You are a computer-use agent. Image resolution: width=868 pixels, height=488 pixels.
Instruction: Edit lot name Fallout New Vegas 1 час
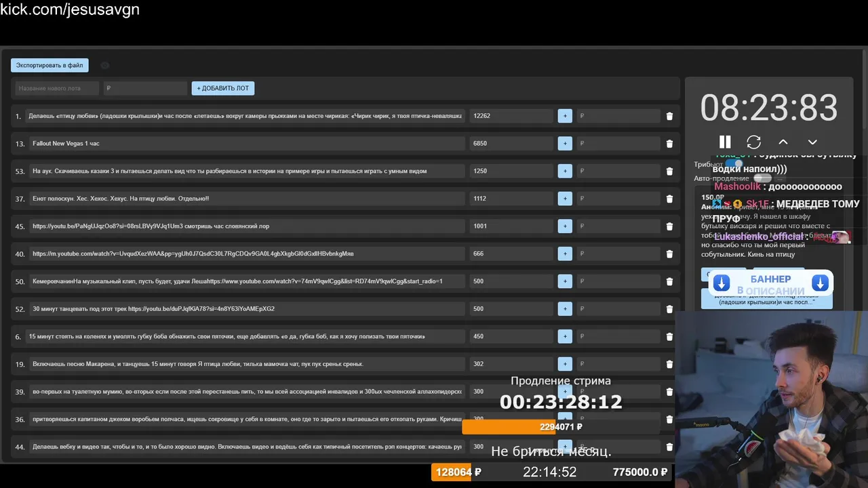(247, 144)
